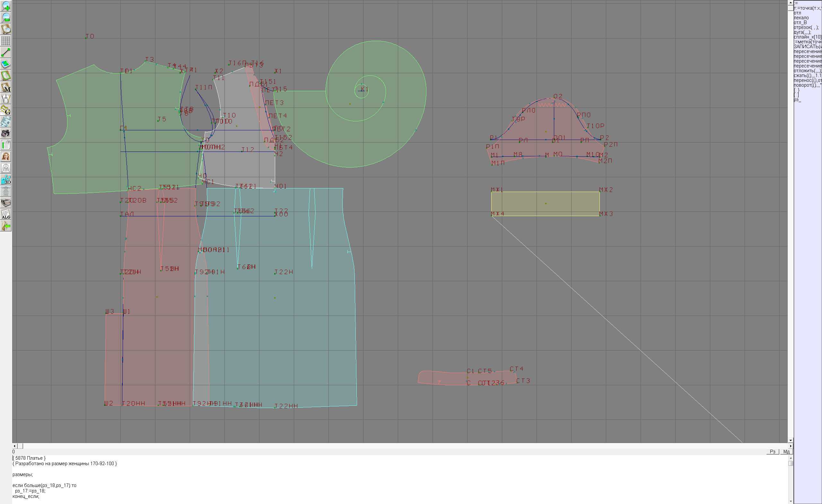822x504 pixels.
Task: Open the 3D view icon
Action: pyautogui.click(x=6, y=180)
